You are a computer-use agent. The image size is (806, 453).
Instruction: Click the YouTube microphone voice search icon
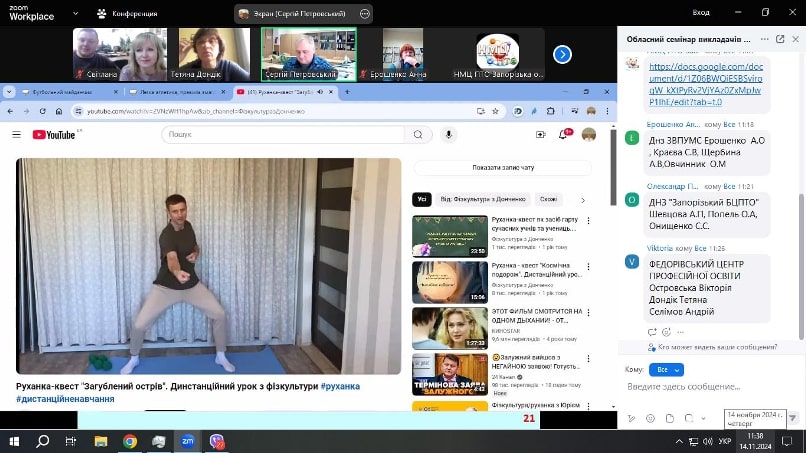449,135
